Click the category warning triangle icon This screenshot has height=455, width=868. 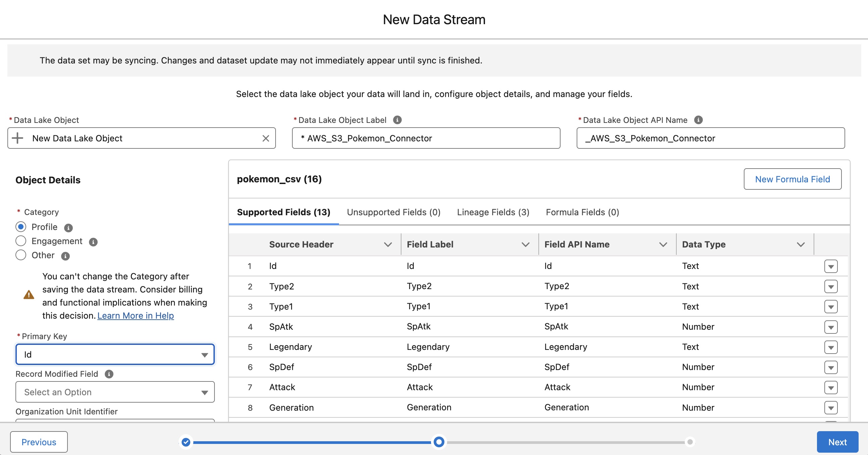tap(29, 295)
